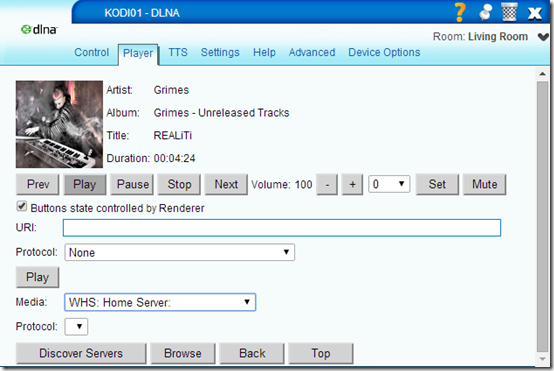554x371 pixels.
Task: Open the Help tab
Action: 264,52
